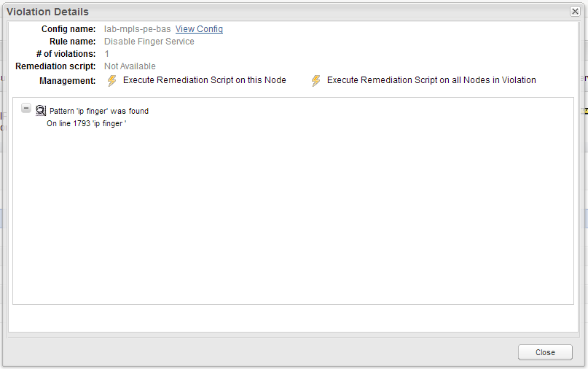Image resolution: width=588 pixels, height=369 pixels.
Task: Click the magnifier pattern-match icon
Action: point(41,110)
